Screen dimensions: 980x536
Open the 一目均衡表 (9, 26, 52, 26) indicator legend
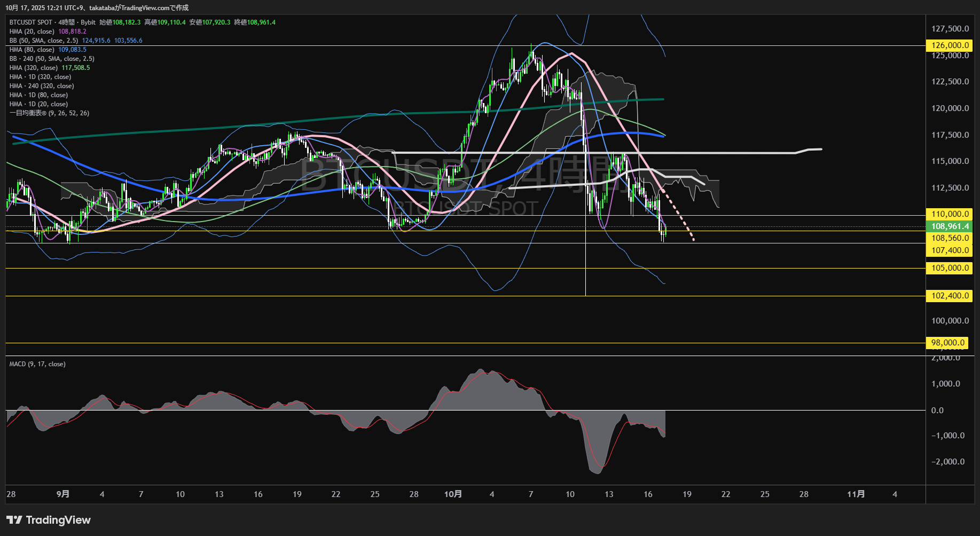[x=49, y=113]
